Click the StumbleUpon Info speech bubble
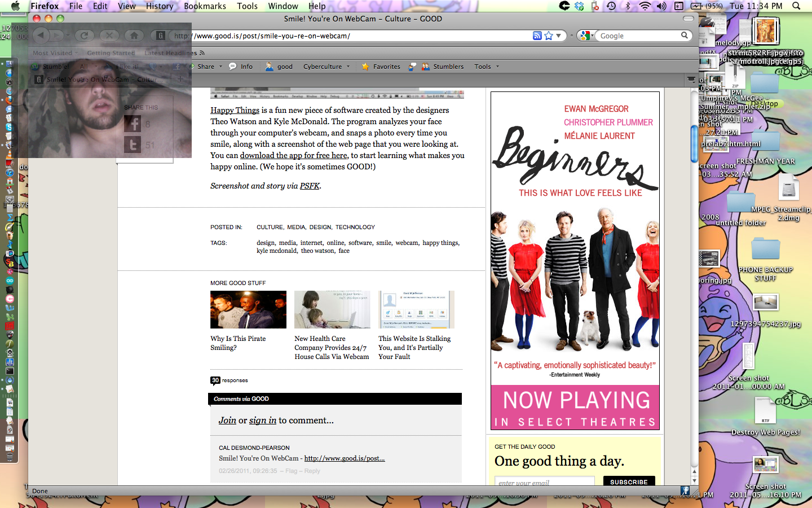Image resolution: width=812 pixels, height=508 pixels. pyautogui.click(x=241, y=67)
